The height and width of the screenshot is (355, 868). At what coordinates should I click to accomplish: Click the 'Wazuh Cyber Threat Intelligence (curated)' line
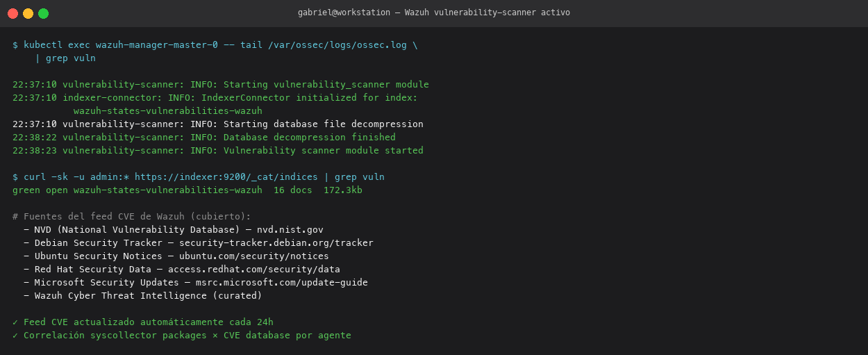click(143, 295)
